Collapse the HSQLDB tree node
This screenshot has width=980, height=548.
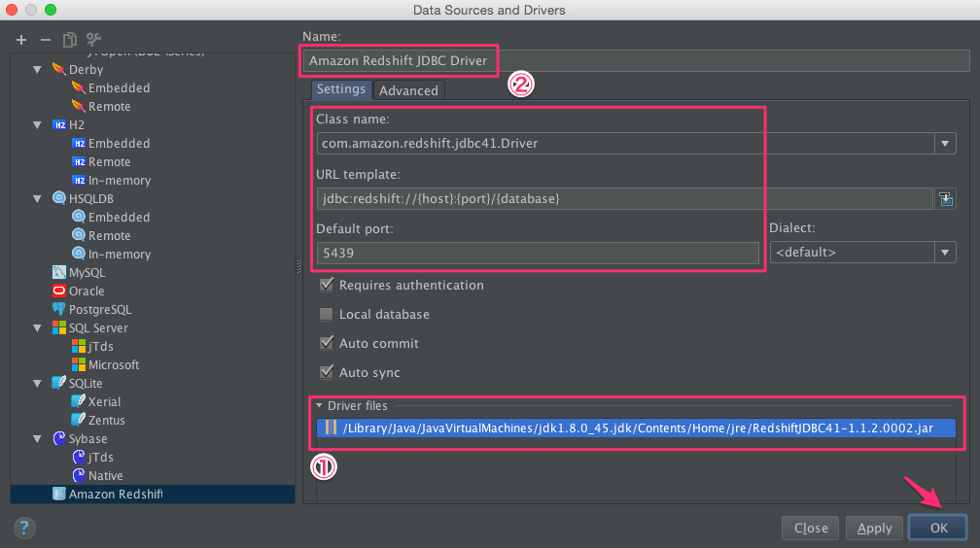38,199
